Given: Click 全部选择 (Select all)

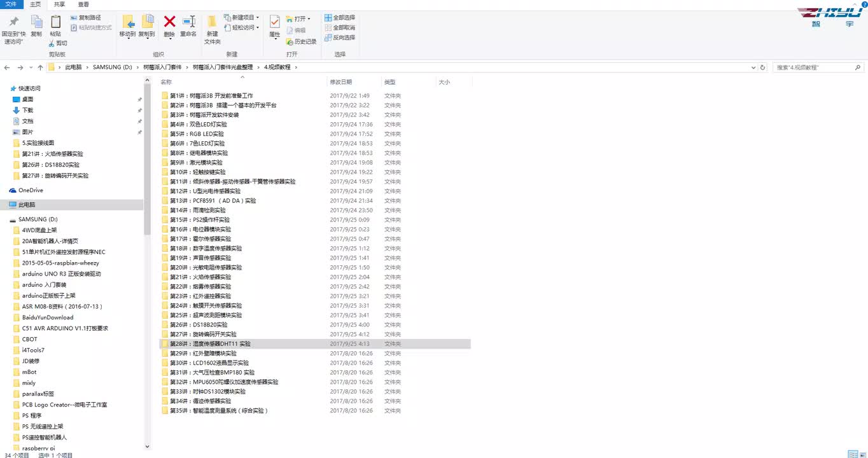Looking at the screenshot, I should 340,18.
